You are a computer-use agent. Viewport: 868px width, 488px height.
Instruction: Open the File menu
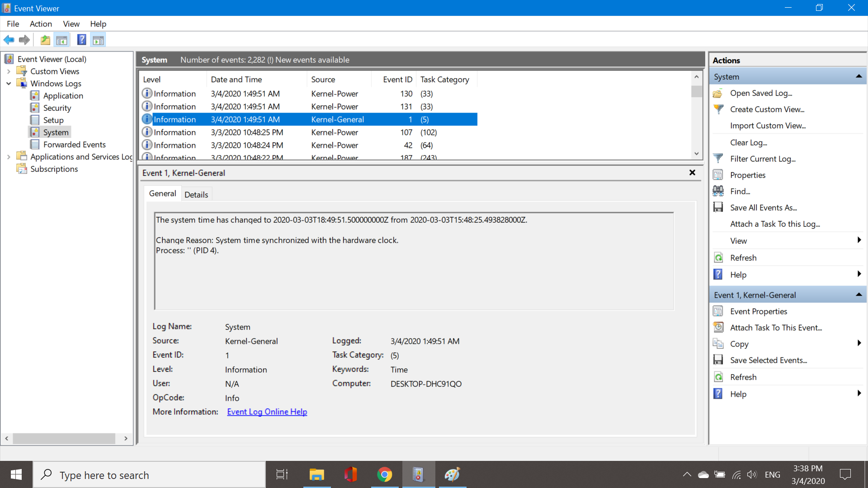coord(13,24)
